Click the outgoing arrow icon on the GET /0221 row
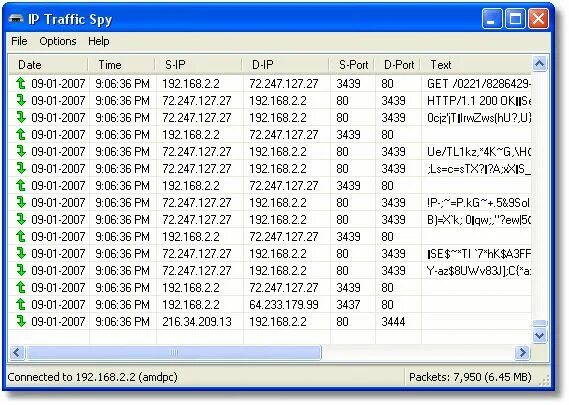 pyautogui.click(x=21, y=83)
